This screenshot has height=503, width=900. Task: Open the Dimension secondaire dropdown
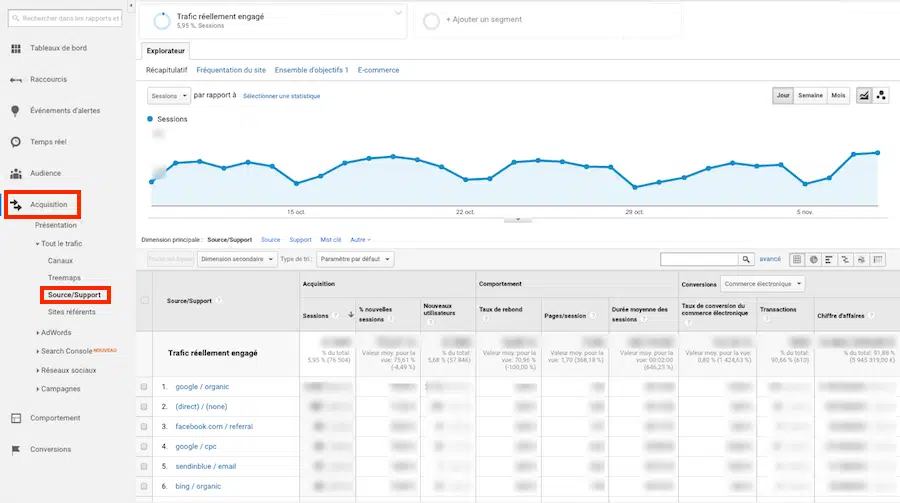[x=237, y=259]
